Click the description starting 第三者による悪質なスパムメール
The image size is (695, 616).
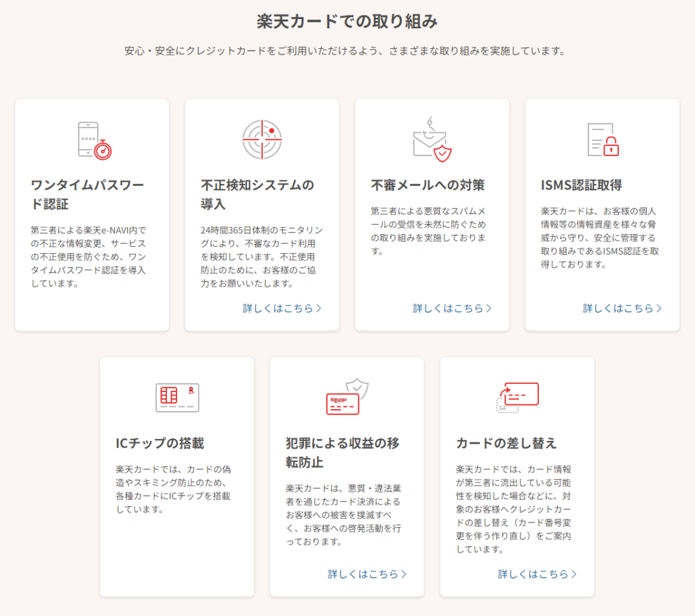pyautogui.click(x=428, y=231)
